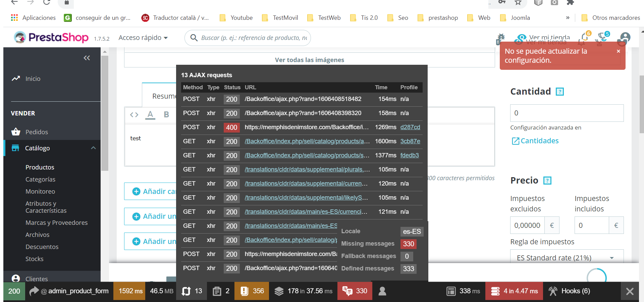644x302 pixels.
Task: Click the Impuestos excluidos price field
Action: [x=527, y=225]
